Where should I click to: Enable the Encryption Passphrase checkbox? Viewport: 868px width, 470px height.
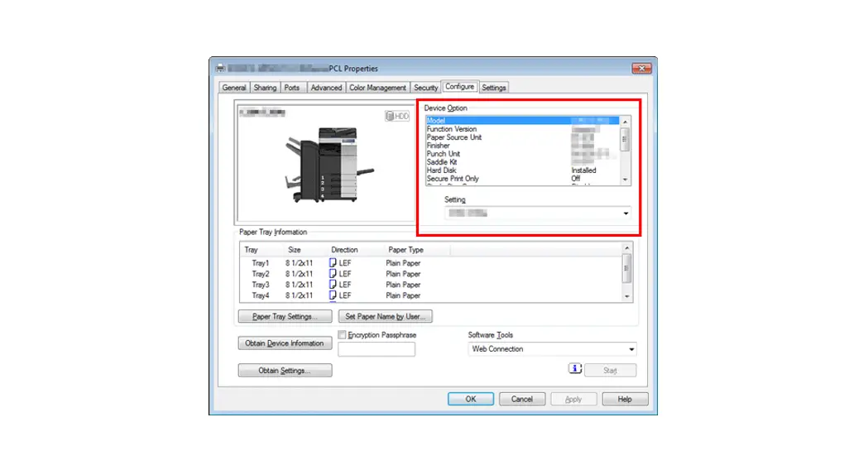coord(342,335)
